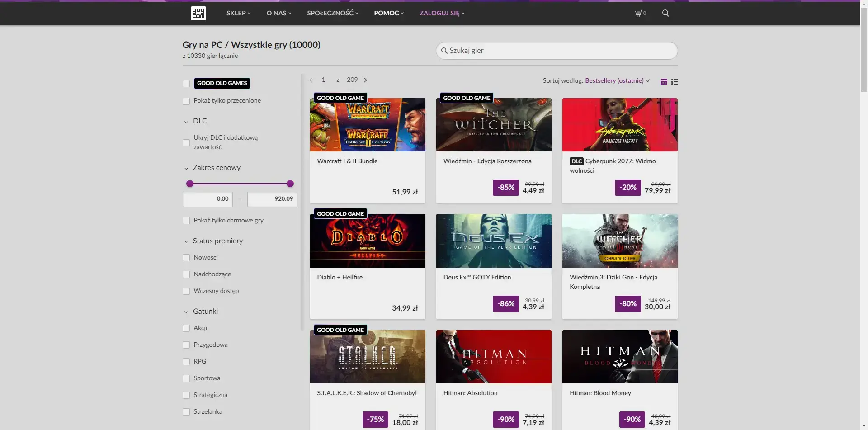This screenshot has width=868, height=430.
Task: Check Ukryj DLC i dodatkową zawartość
Action: click(186, 142)
